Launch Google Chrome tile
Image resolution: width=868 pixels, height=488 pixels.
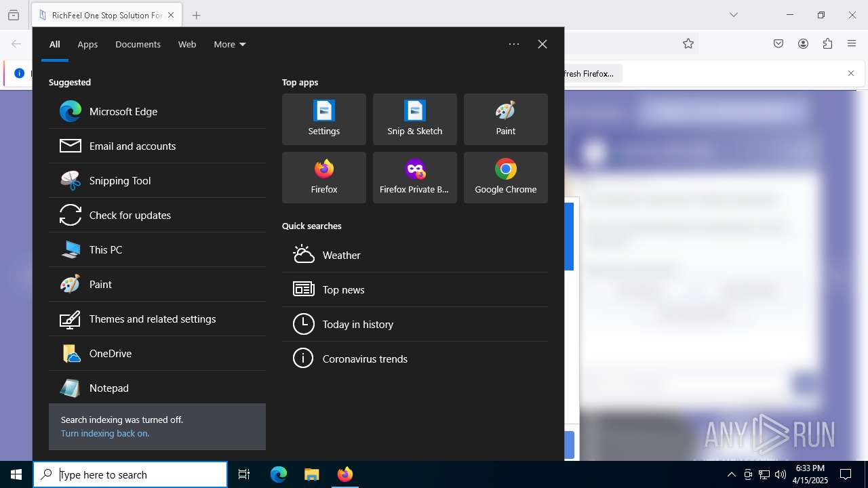click(506, 178)
